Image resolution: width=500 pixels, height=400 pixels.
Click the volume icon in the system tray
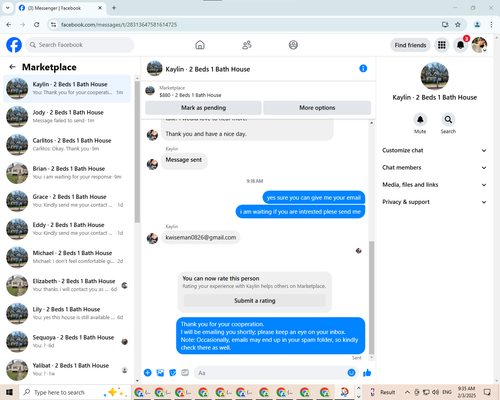(435, 392)
